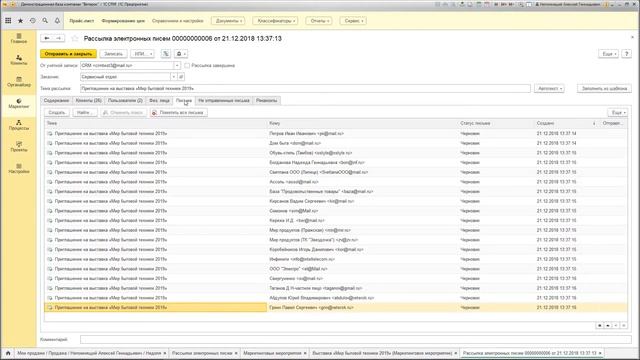This screenshot has width=640, height=360.
Task: Open the Справочники и настройки link
Action: tap(178, 21)
